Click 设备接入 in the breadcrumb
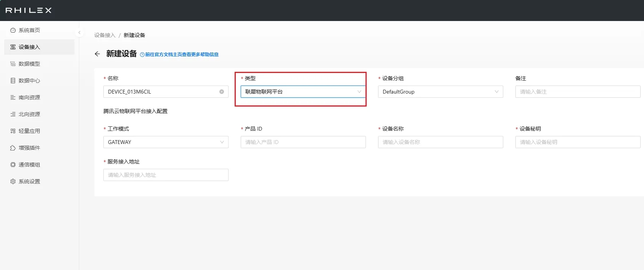Screen dimensions: 644x270 click(105, 35)
